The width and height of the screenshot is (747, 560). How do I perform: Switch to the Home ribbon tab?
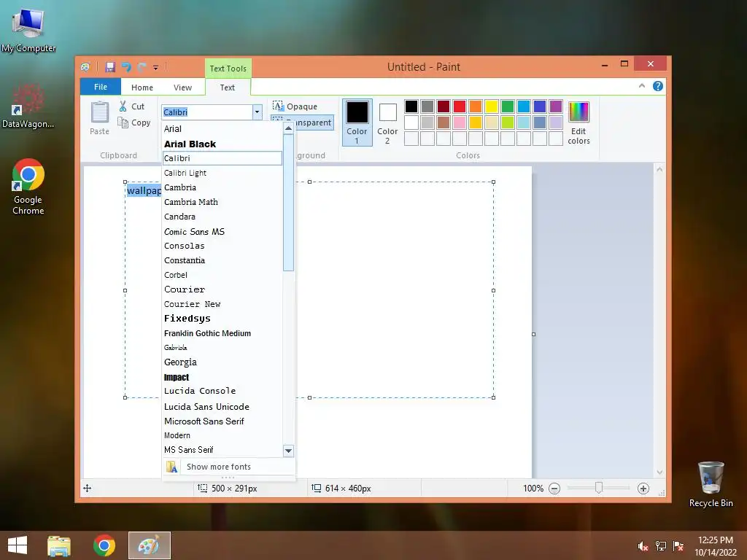(x=142, y=87)
